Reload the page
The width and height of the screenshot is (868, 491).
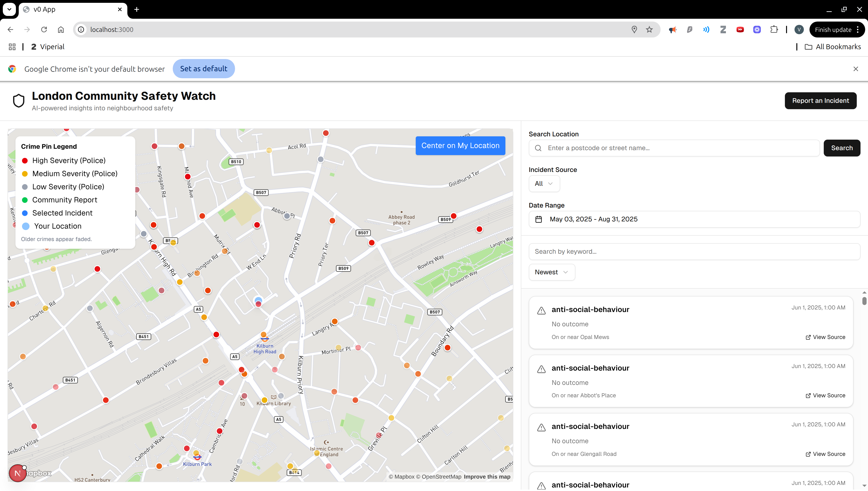(x=44, y=30)
